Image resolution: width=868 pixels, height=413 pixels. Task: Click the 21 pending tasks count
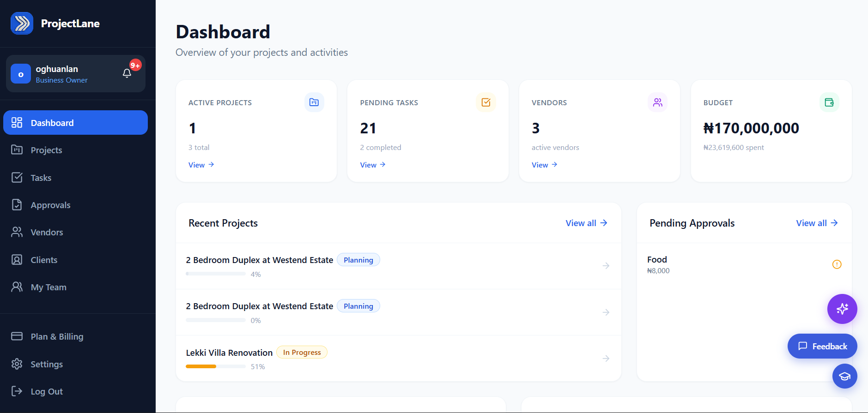point(368,128)
